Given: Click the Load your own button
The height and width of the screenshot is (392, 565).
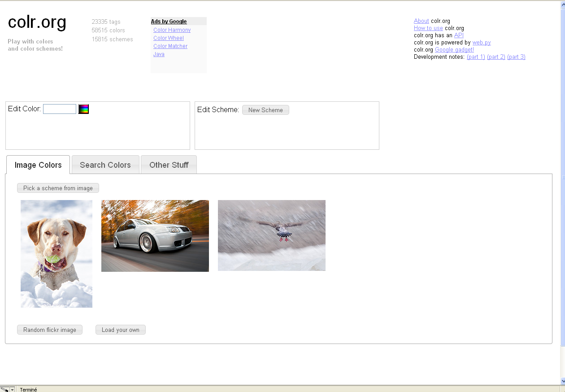Looking at the screenshot, I should (121, 330).
